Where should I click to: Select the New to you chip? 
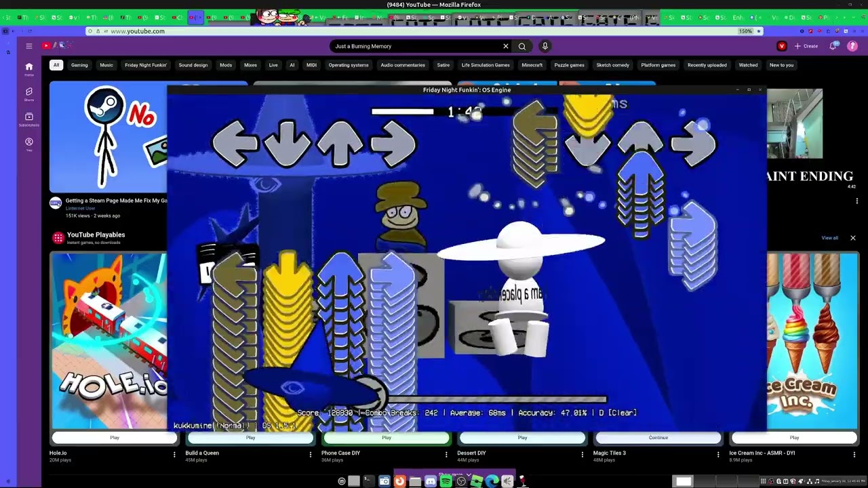[781, 65]
